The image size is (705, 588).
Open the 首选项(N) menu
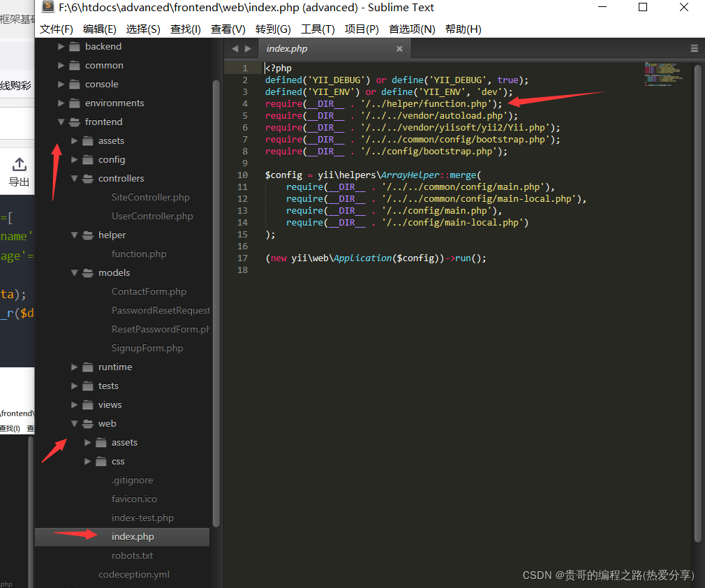412,29
